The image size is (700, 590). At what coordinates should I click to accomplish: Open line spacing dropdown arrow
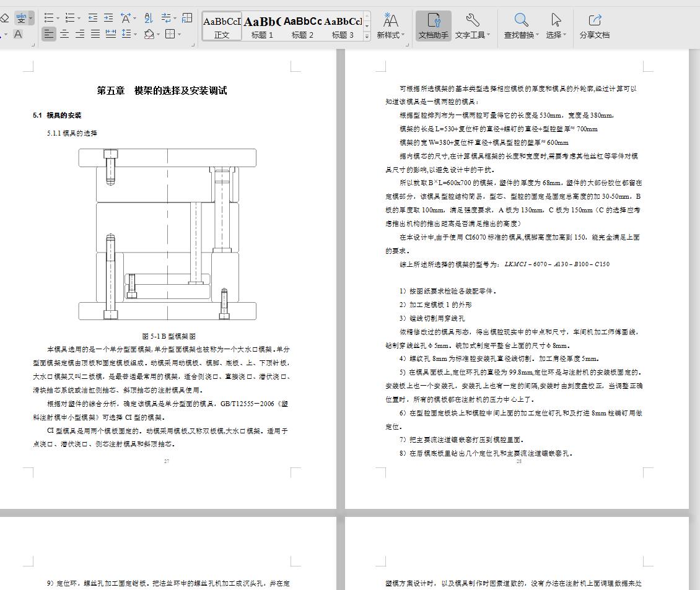pyautogui.click(x=135, y=34)
